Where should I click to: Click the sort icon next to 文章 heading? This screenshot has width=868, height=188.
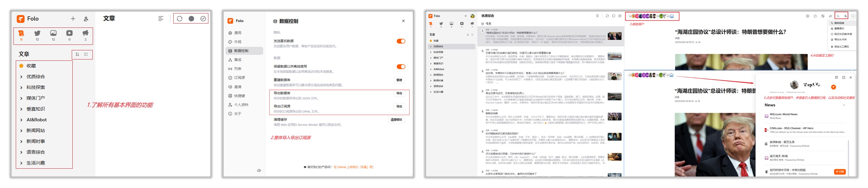(x=78, y=55)
